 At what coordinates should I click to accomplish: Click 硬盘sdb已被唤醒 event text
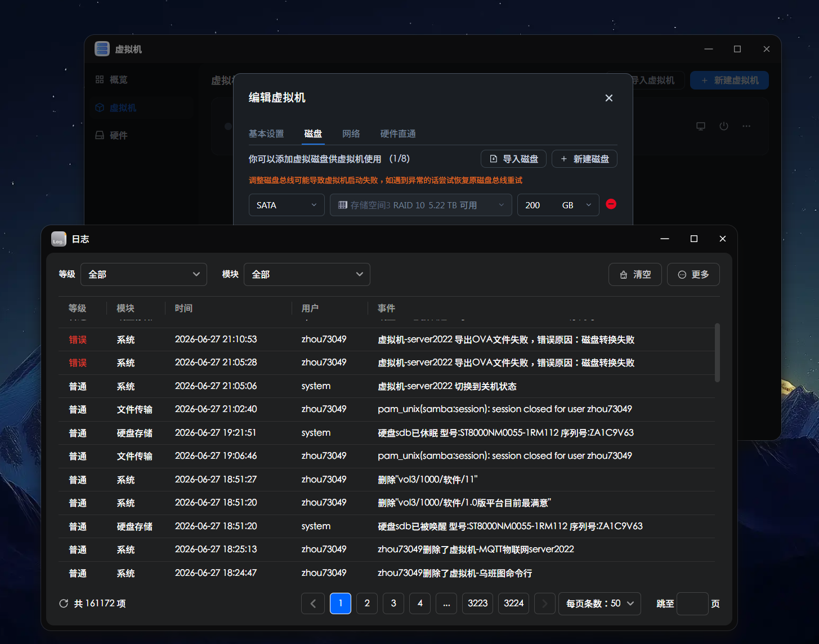pos(510,526)
